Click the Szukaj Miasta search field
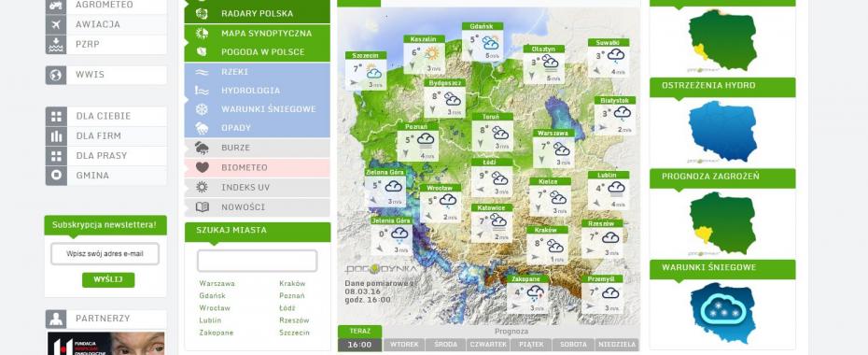 point(258,261)
